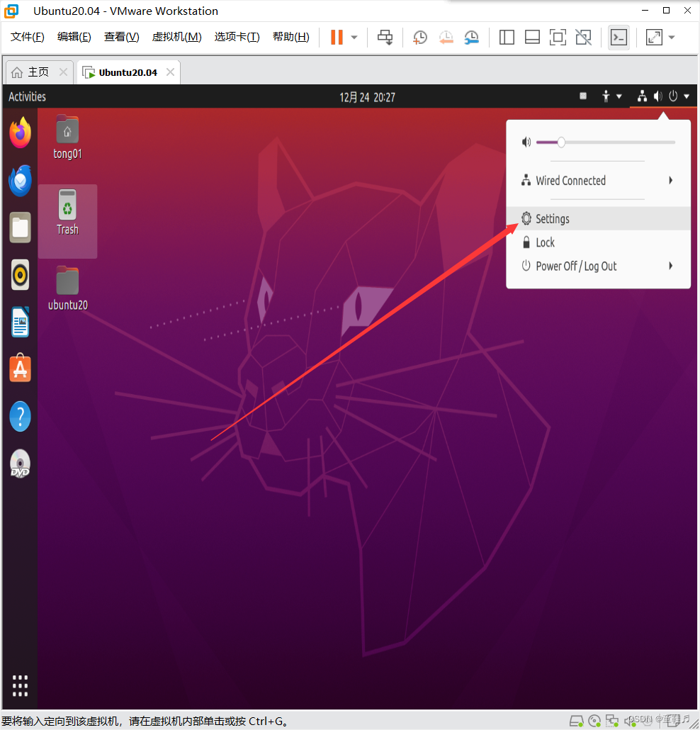Expand the Wired Connected submenu
700x730 pixels.
(x=598, y=180)
